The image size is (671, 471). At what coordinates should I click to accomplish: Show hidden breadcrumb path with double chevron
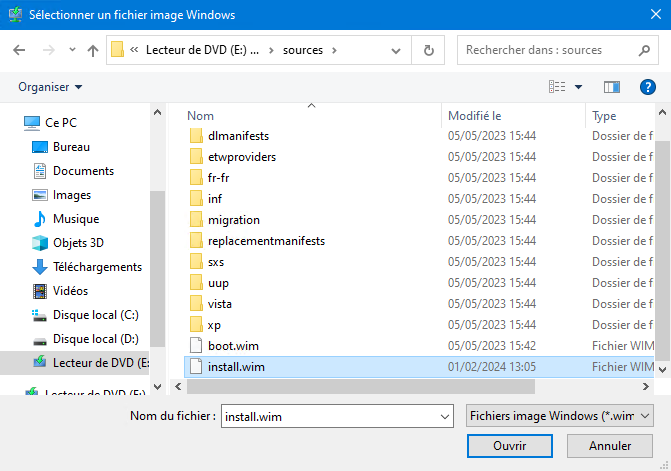pyautogui.click(x=134, y=50)
